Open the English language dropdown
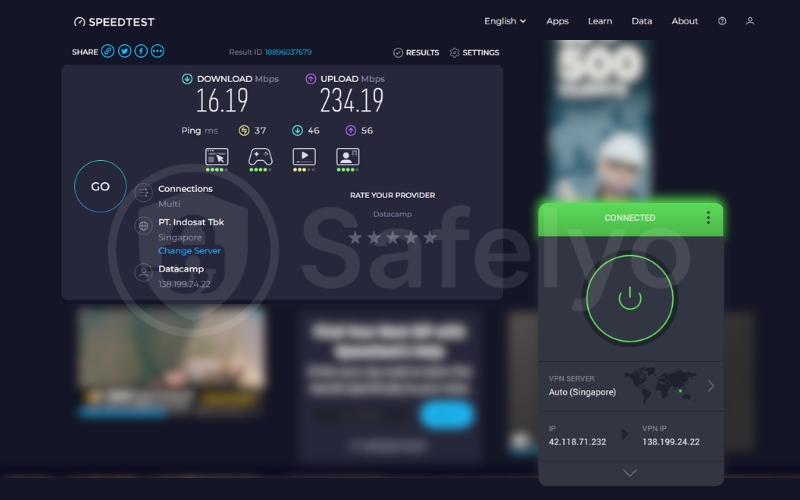 coord(505,21)
